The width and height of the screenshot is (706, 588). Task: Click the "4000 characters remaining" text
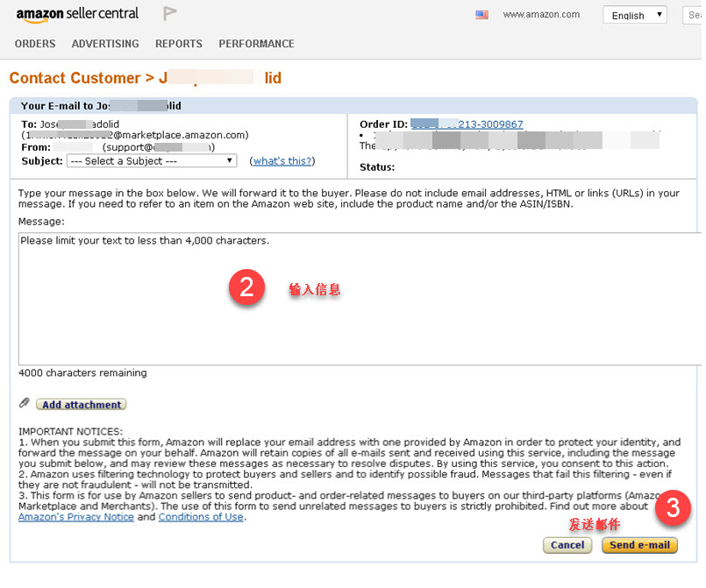82,373
